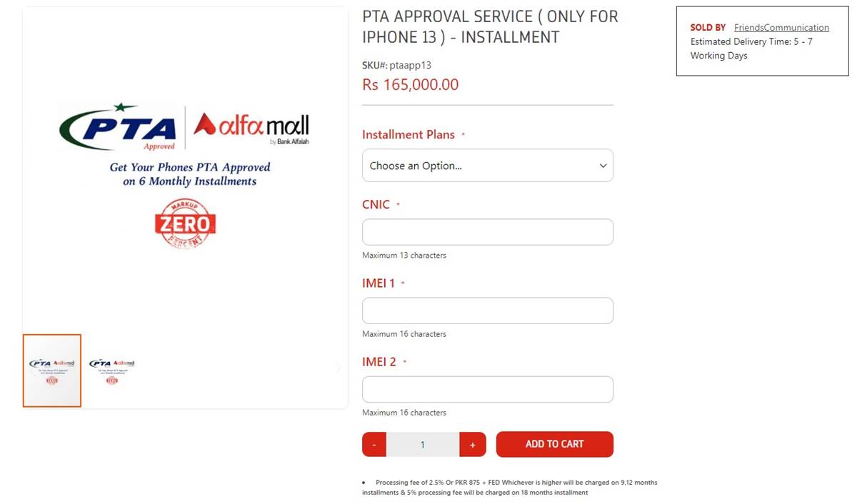Click the FriendsCommunication seller link
857x504 pixels.
tap(781, 27)
